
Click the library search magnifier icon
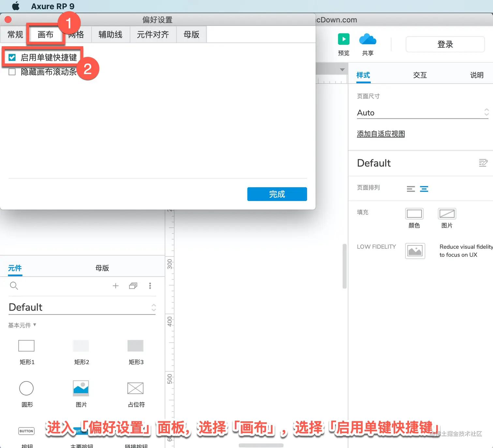[x=14, y=286]
